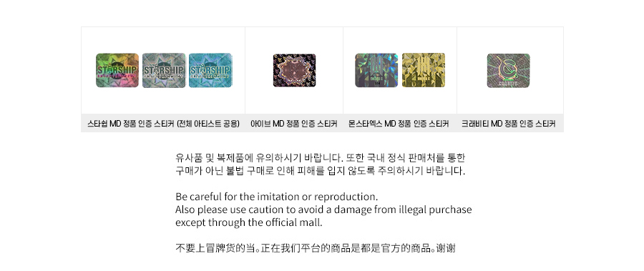Click the 'Be careful for the imitation' sentence
This screenshot has width=644, height=271.
[276, 196]
